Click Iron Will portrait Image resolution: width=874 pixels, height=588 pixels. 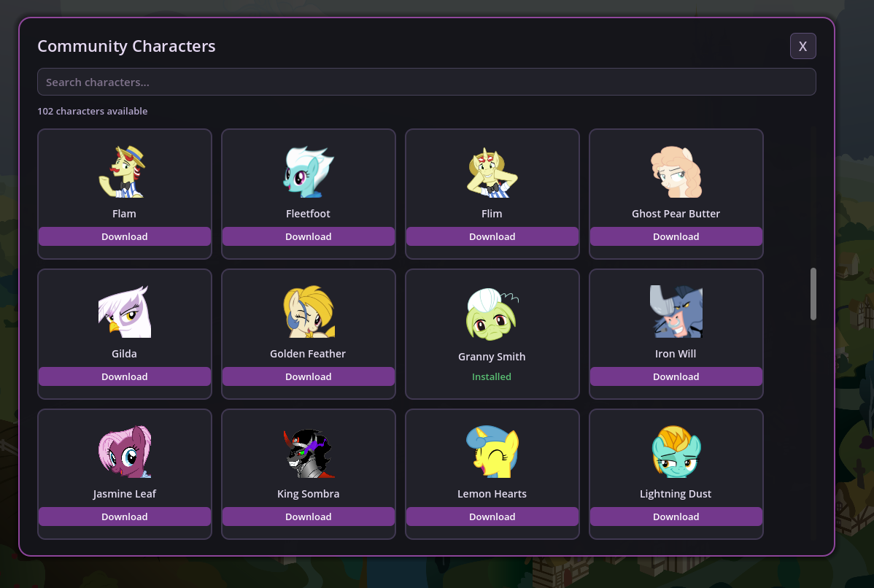tap(676, 312)
